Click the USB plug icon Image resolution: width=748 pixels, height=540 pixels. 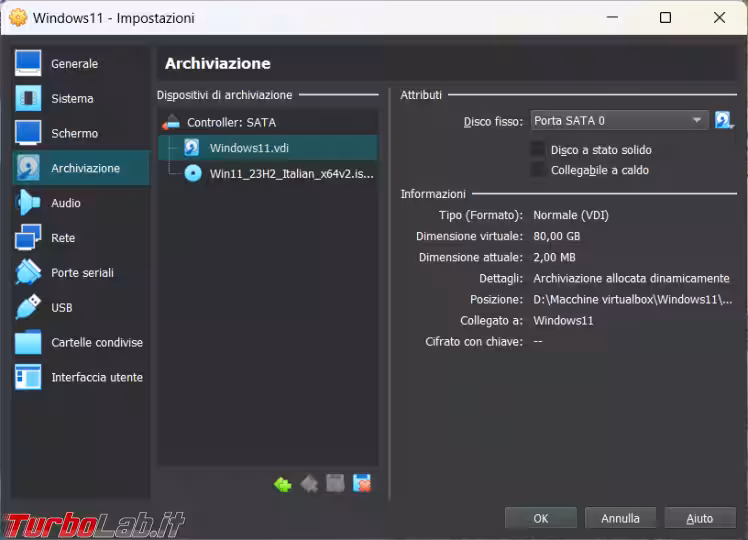(x=28, y=307)
